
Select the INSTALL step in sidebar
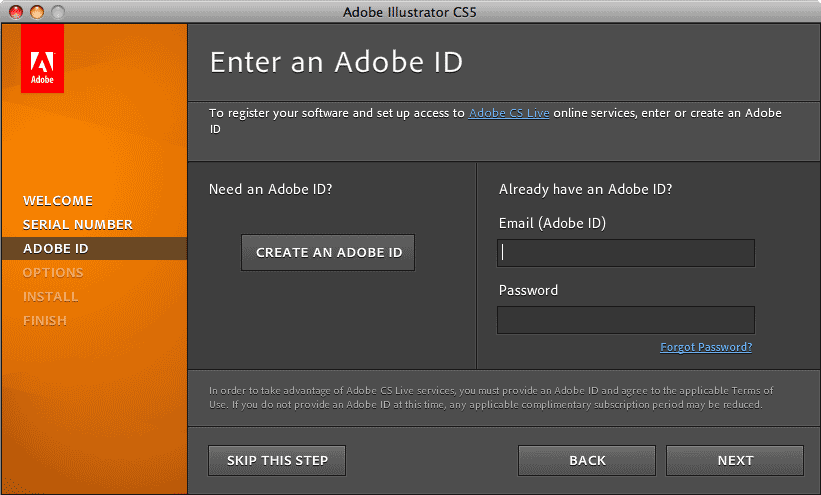pos(50,296)
